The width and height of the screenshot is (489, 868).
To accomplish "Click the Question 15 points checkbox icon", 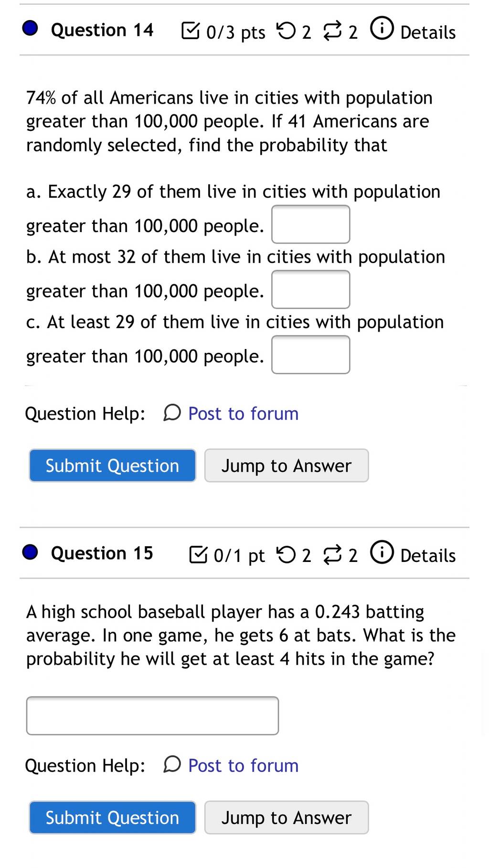I will 198,554.
